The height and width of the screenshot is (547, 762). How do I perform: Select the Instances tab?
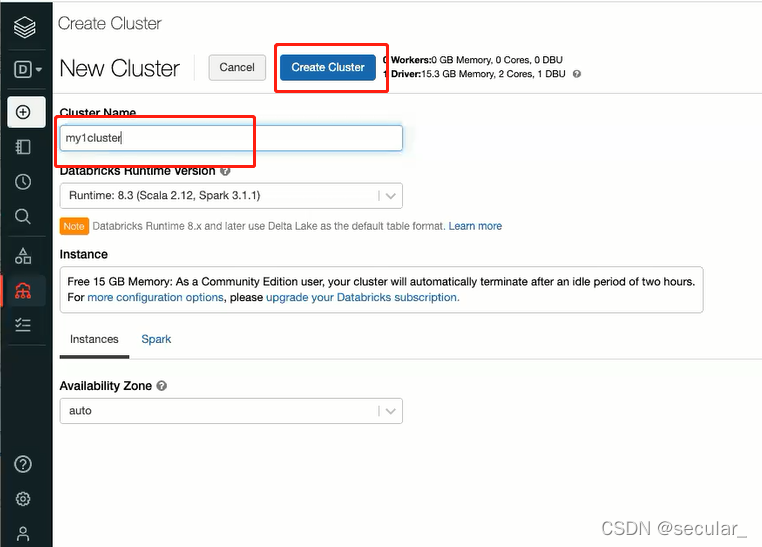click(x=94, y=339)
